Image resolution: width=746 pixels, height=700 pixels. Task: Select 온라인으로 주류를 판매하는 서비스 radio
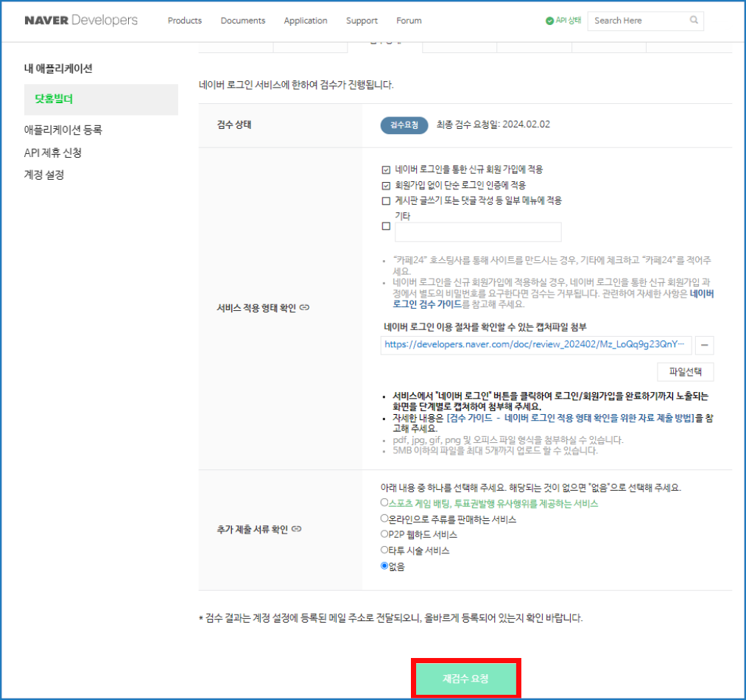click(x=384, y=519)
